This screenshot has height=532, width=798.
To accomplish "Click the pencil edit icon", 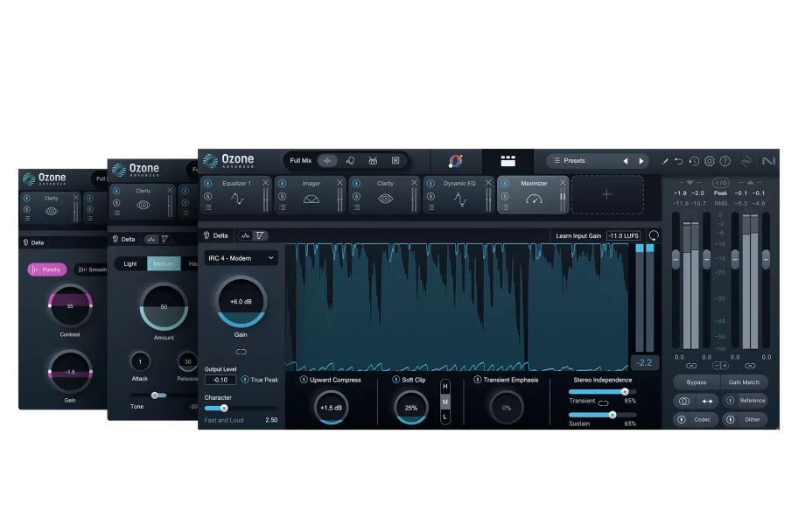I will click(665, 161).
